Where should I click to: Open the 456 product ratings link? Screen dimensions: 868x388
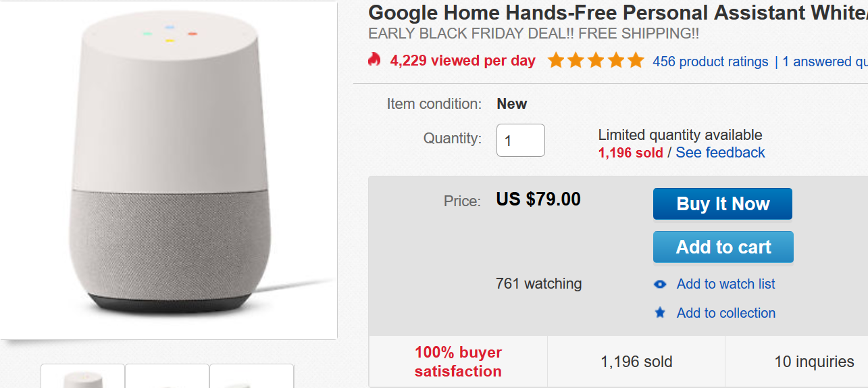pyautogui.click(x=710, y=62)
